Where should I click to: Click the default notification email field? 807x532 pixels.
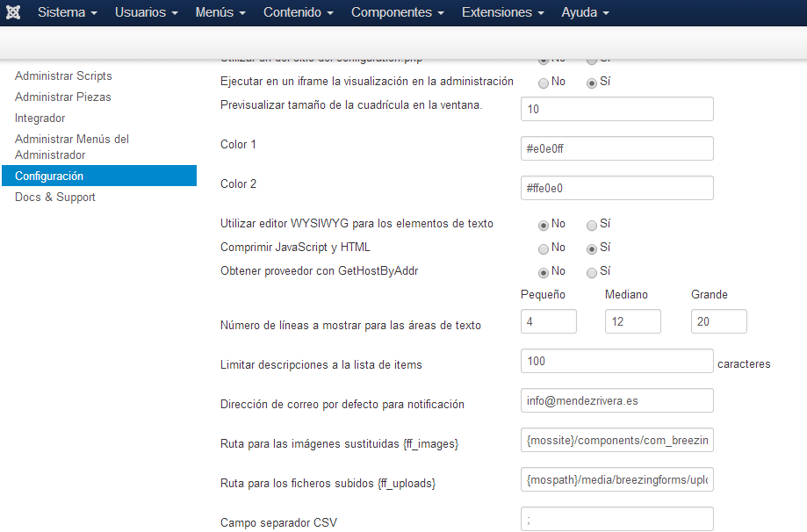pyautogui.click(x=617, y=400)
